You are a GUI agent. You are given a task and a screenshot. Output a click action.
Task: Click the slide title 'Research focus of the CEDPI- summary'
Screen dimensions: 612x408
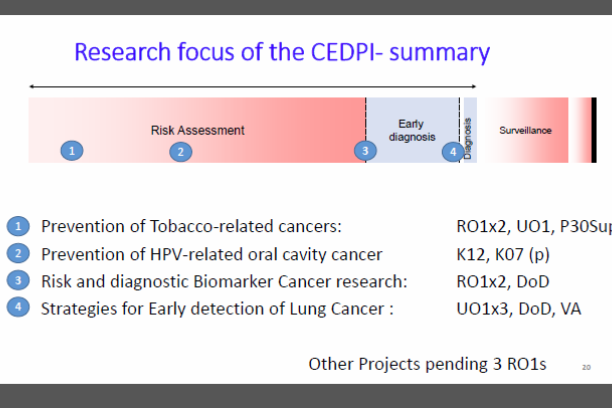click(x=282, y=51)
